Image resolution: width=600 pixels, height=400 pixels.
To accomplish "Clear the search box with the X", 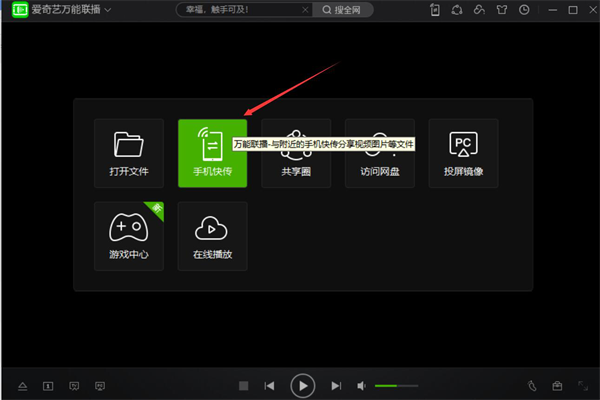I will click(x=305, y=10).
